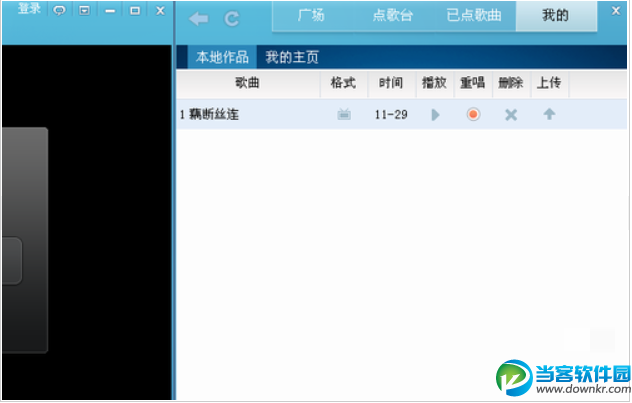The height and width of the screenshot is (403, 632).
Task: Close the left player window
Action: (x=160, y=11)
